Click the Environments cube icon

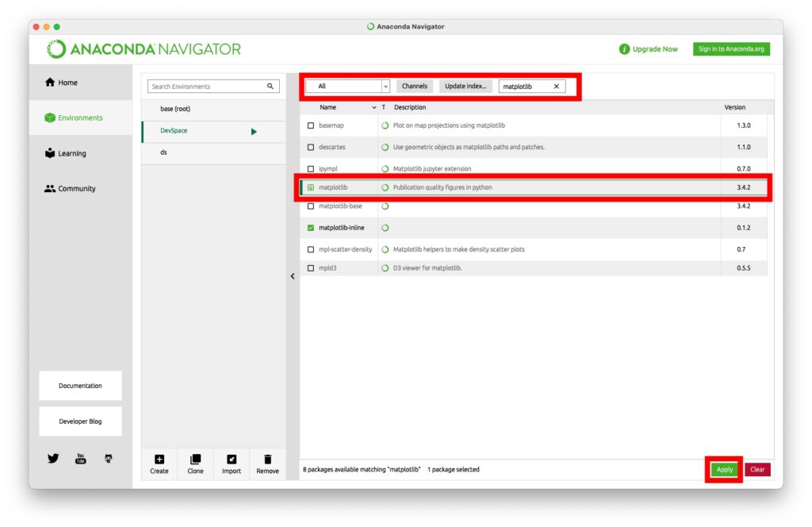point(50,117)
